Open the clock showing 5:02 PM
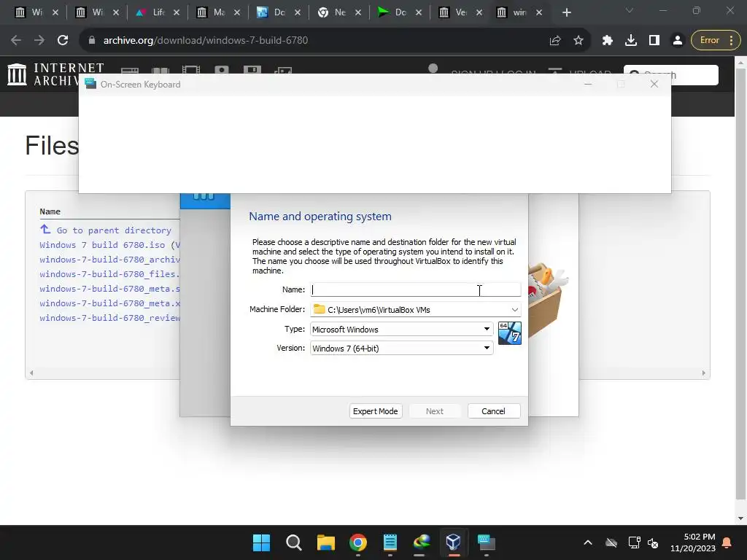Image resolution: width=747 pixels, height=560 pixels. click(693, 542)
